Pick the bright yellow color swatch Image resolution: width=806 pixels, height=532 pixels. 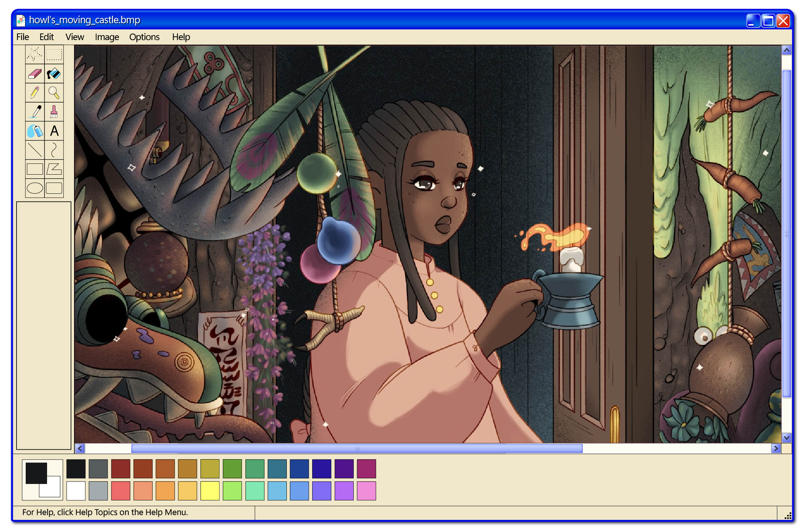[210, 491]
